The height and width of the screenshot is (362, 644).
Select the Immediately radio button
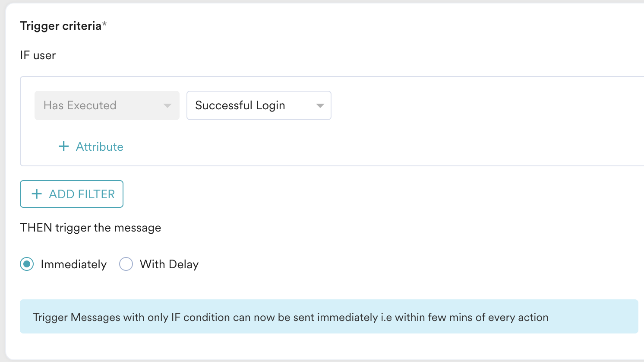click(27, 264)
